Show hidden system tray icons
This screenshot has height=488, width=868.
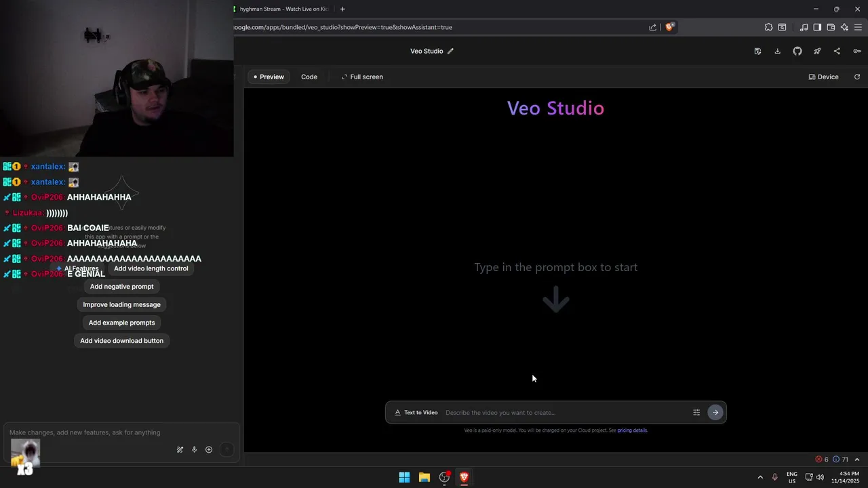[760, 477]
